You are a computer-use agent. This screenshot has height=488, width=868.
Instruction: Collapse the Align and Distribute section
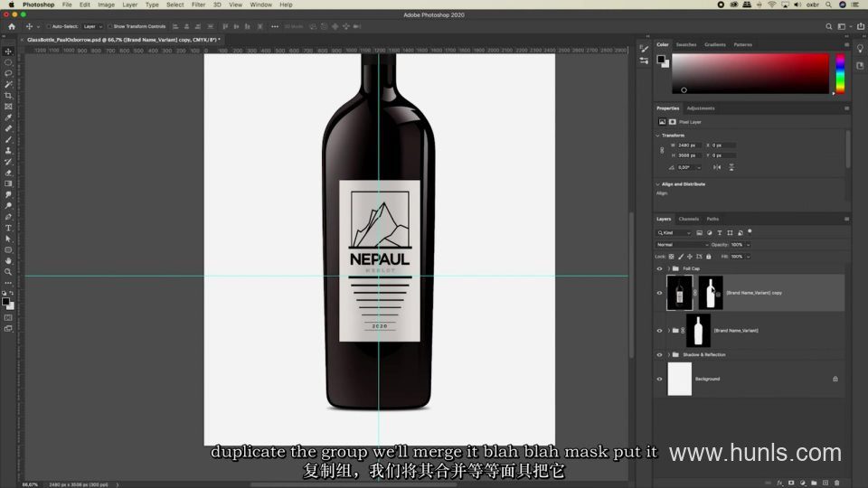pyautogui.click(x=657, y=184)
